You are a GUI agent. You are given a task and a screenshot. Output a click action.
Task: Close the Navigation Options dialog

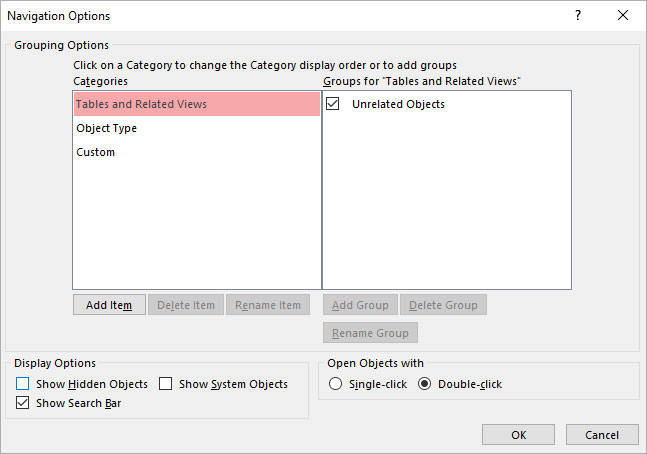623,15
